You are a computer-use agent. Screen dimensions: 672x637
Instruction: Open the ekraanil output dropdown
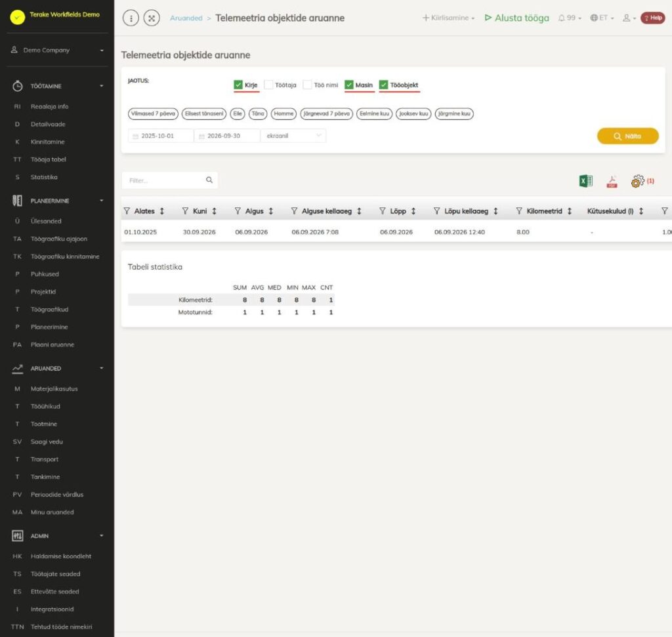(293, 136)
